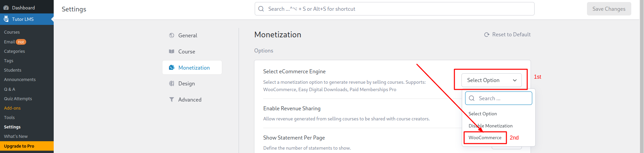The height and width of the screenshot is (153, 644).
Task: Go to Q & A in the sidebar
Action: click(9, 89)
